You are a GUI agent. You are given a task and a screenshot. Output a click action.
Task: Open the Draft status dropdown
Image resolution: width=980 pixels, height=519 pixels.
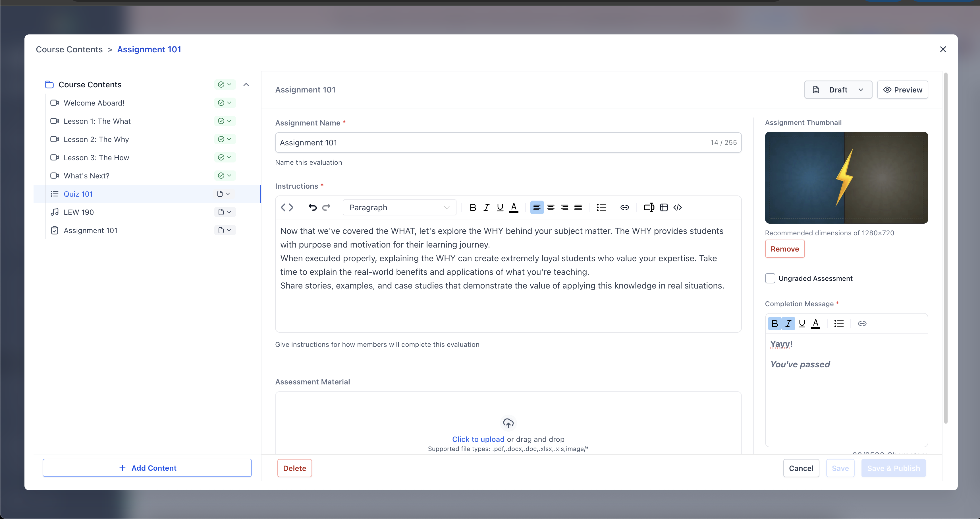(838, 89)
